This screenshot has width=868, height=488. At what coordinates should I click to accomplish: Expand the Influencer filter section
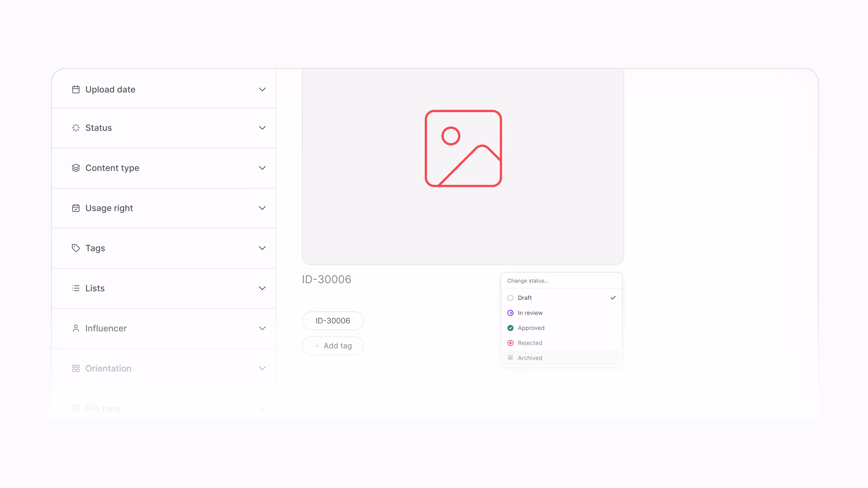(164, 328)
